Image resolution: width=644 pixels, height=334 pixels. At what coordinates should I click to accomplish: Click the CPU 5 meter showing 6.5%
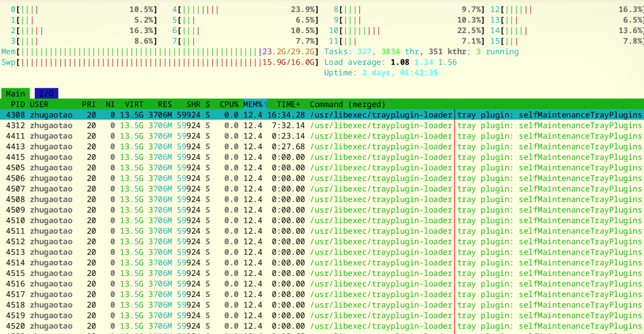coord(245,20)
